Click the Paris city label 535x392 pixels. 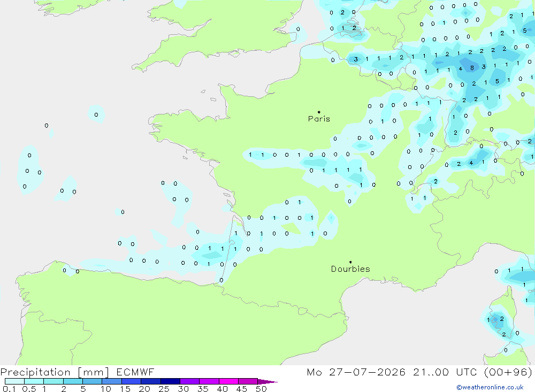(319, 119)
